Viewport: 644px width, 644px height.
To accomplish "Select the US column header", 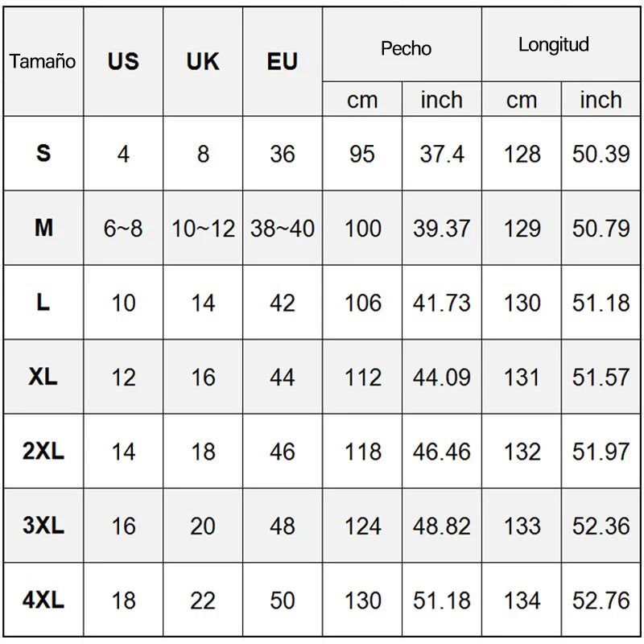I will click(x=123, y=62).
